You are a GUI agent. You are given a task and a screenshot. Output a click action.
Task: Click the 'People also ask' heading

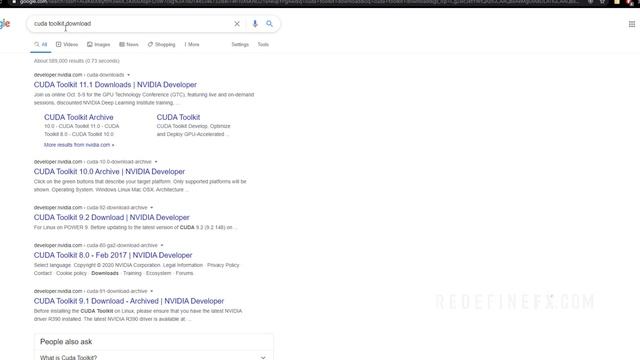click(66, 342)
